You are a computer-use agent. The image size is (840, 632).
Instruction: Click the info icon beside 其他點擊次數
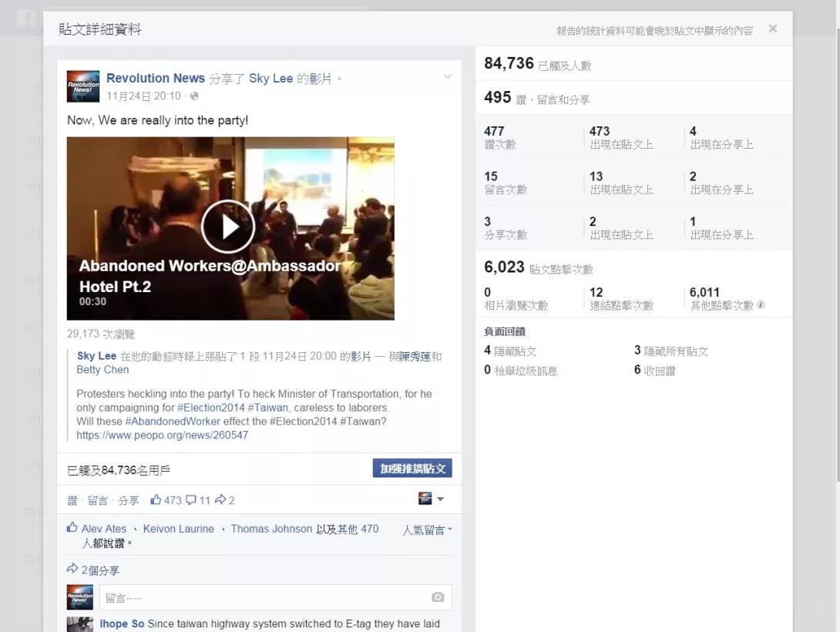click(761, 304)
